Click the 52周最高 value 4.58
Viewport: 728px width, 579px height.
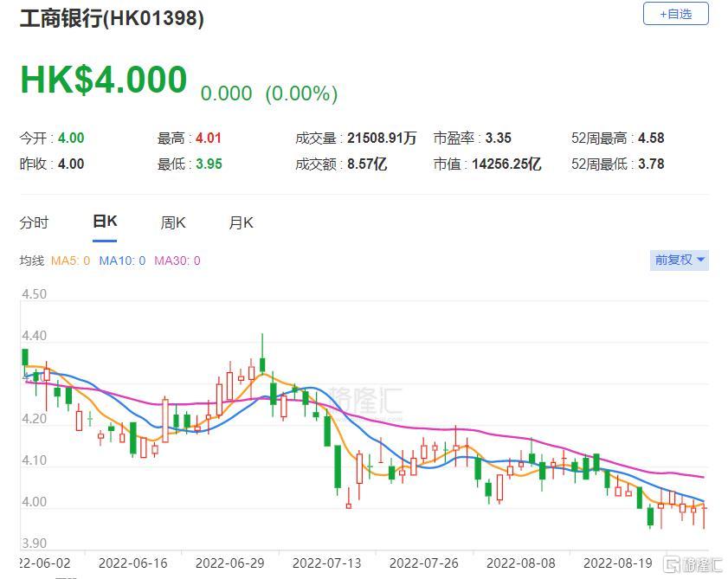[651, 138]
